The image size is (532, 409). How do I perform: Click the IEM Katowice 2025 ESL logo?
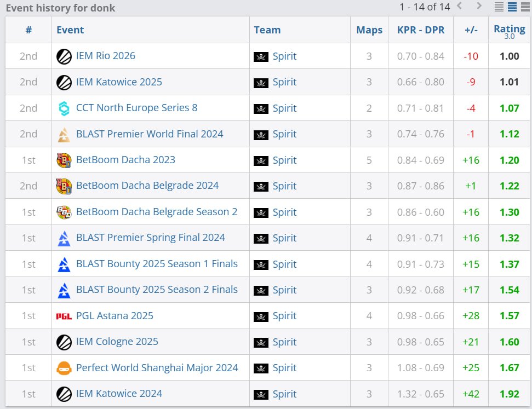pyautogui.click(x=64, y=83)
